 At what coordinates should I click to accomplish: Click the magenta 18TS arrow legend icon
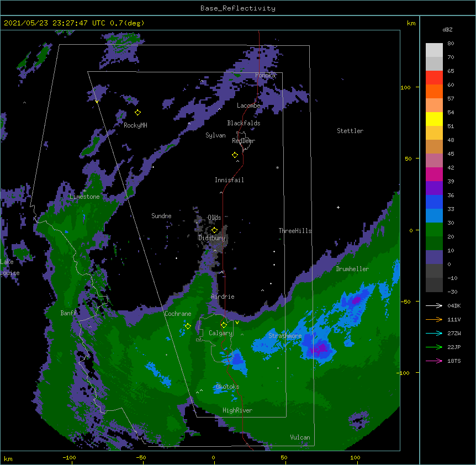[434, 361]
